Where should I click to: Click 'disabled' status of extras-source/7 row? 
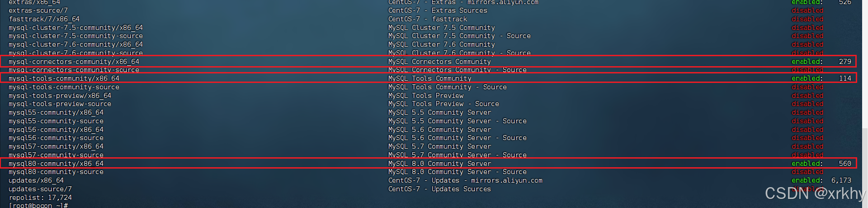[807, 10]
